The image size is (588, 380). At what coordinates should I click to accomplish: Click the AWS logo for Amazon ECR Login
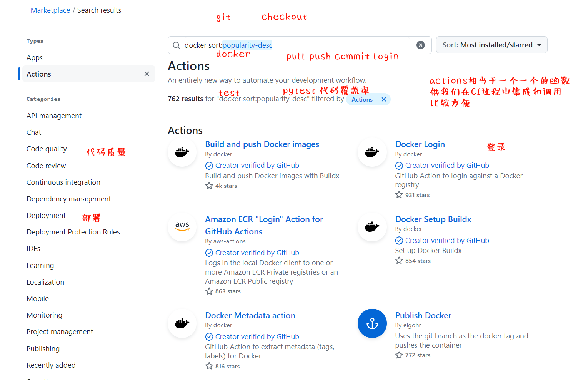182,227
